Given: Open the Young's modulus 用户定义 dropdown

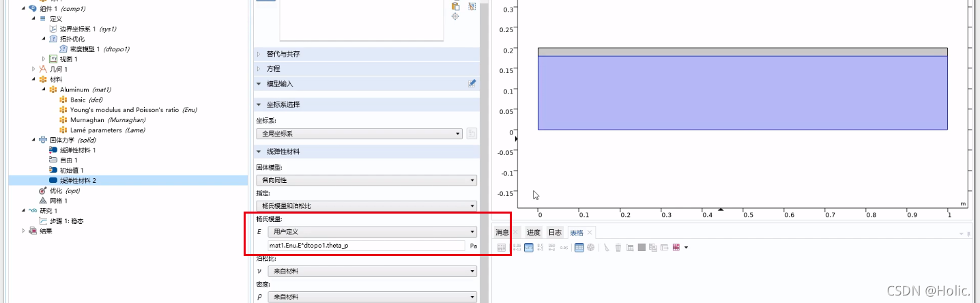Looking at the screenshot, I should coord(371,231).
